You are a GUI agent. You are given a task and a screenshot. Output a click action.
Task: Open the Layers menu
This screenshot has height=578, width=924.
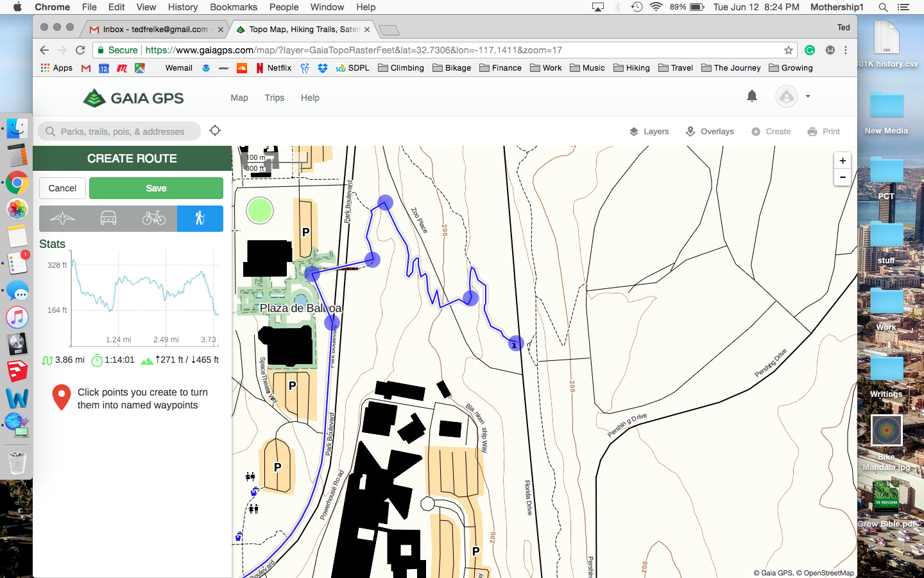point(649,132)
